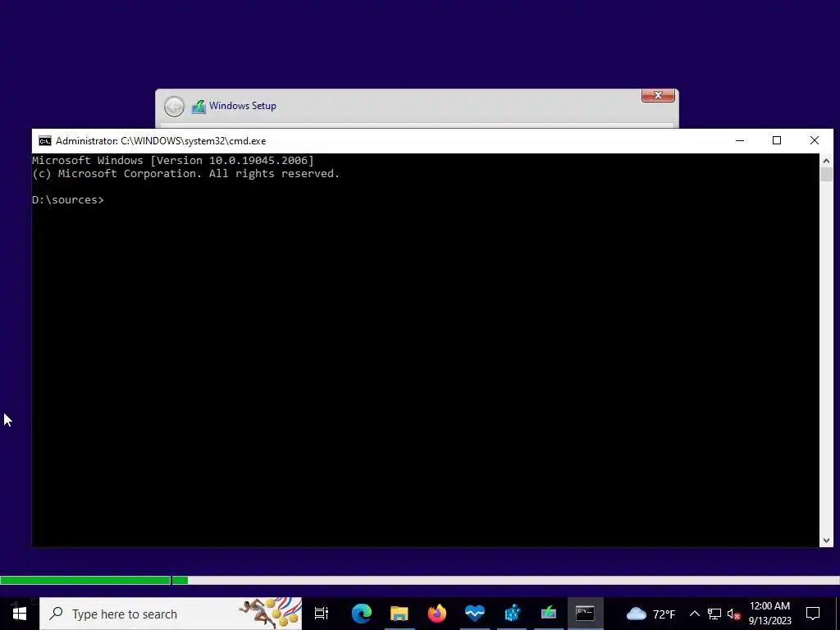Switch to Windows Setup taskbar icon

[549, 614]
